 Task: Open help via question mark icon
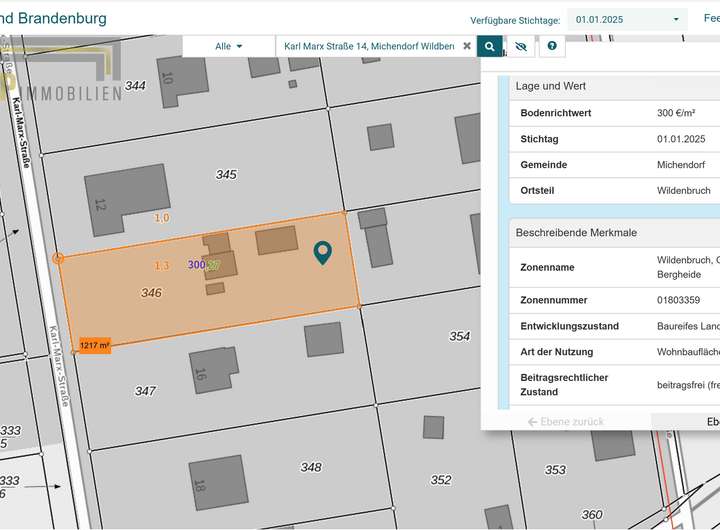[x=551, y=46]
